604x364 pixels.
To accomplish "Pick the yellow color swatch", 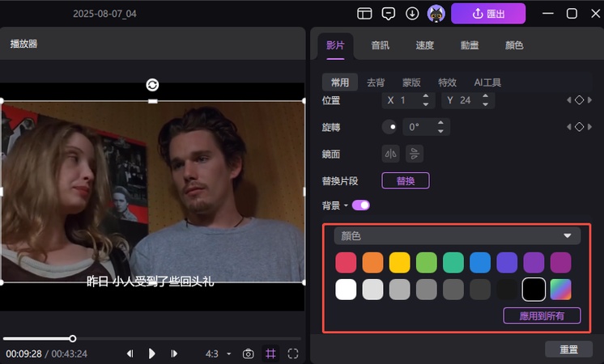I will (399, 262).
